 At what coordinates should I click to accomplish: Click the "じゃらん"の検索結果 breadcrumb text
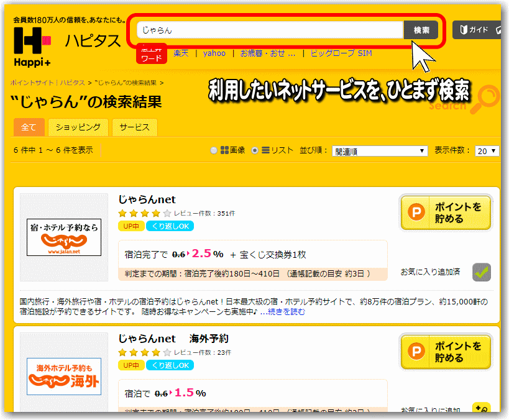tap(126, 83)
